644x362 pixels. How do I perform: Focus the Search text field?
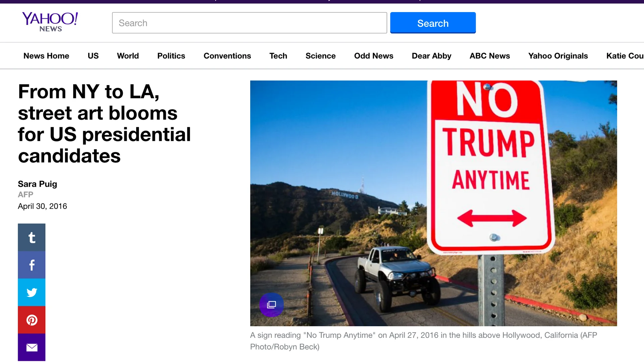[249, 23]
